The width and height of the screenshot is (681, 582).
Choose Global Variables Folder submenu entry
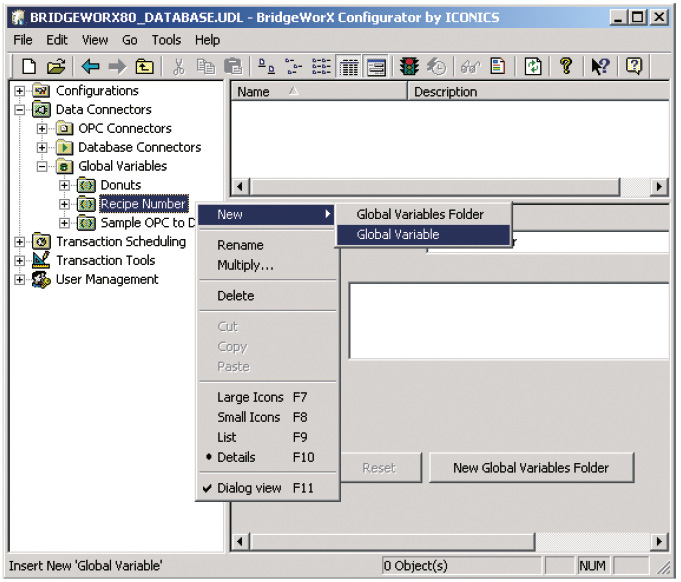pyautogui.click(x=423, y=214)
